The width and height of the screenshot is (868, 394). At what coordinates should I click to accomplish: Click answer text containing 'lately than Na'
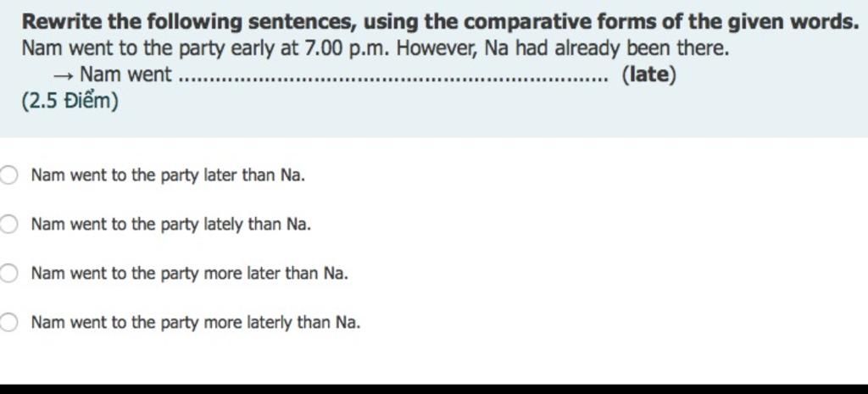[171, 225]
